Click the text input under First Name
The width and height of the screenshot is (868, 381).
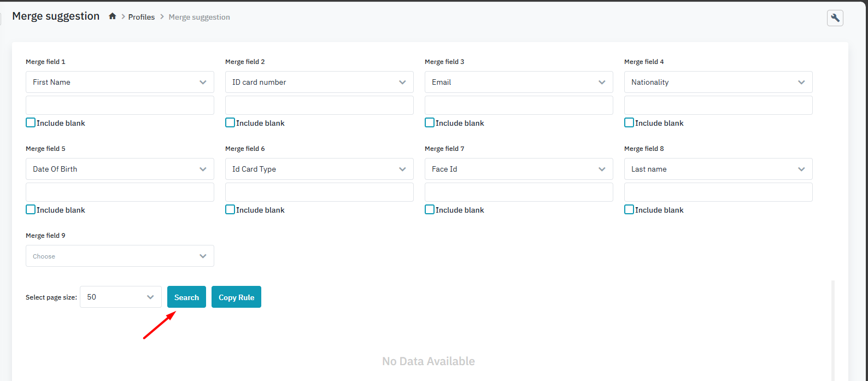(x=120, y=105)
